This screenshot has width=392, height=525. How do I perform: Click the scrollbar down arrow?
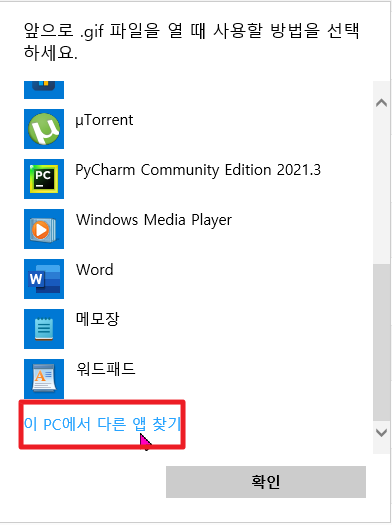382,433
